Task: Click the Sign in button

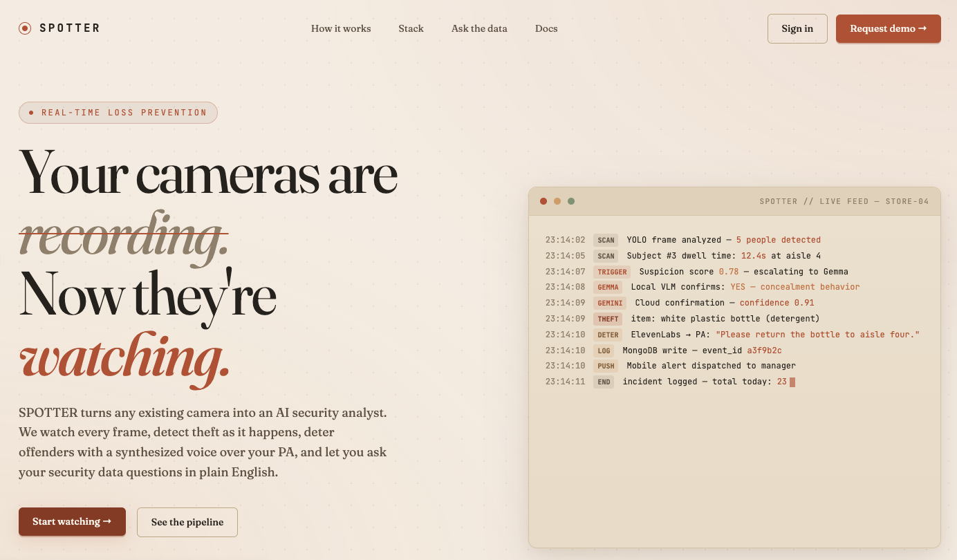Action: click(x=797, y=28)
